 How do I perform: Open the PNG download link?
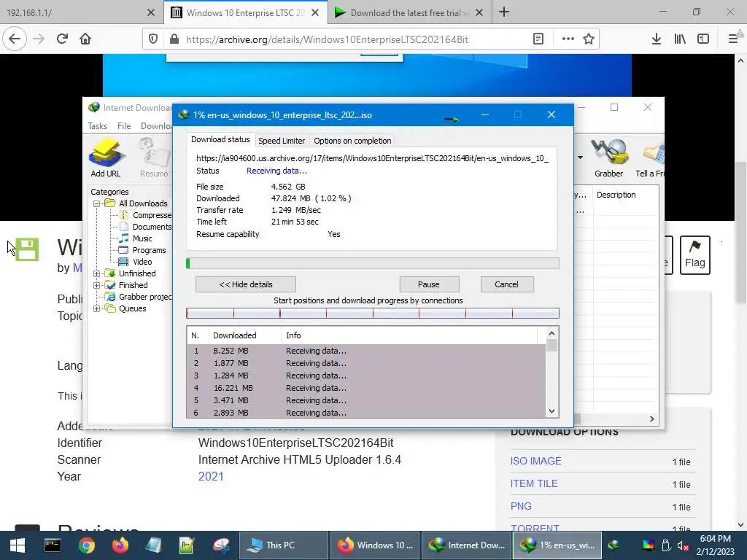click(521, 506)
